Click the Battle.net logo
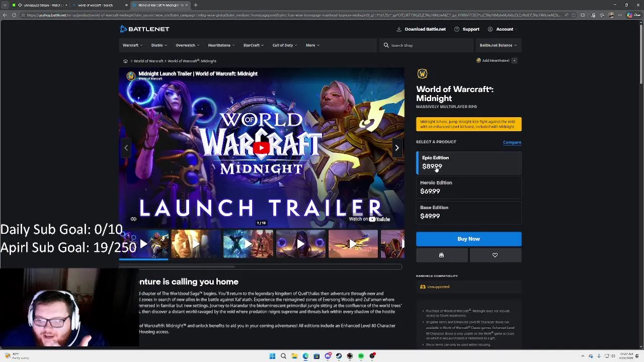Image resolution: width=644 pixels, height=362 pixels. 144,29
